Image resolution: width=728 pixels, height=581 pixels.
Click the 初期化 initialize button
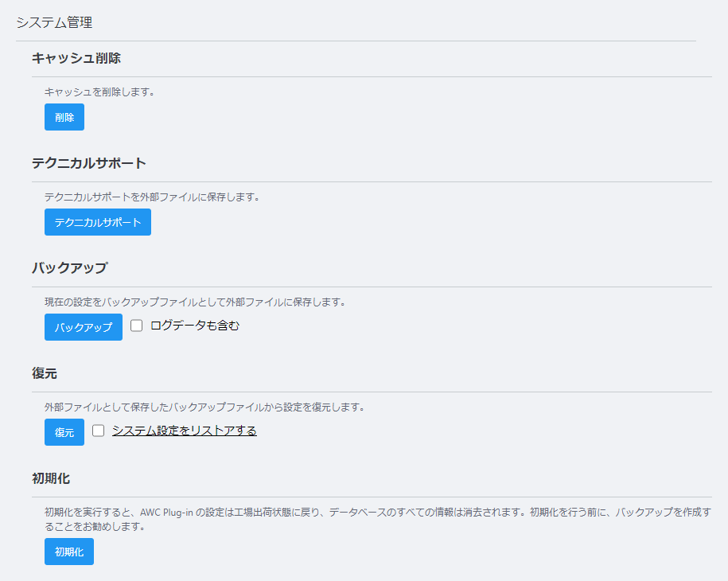(x=69, y=552)
